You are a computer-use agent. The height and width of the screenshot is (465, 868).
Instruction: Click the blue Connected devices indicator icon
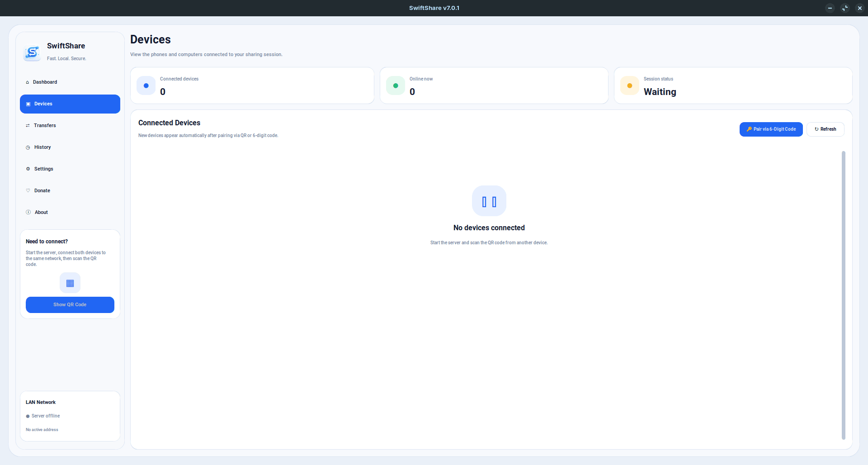tap(146, 86)
